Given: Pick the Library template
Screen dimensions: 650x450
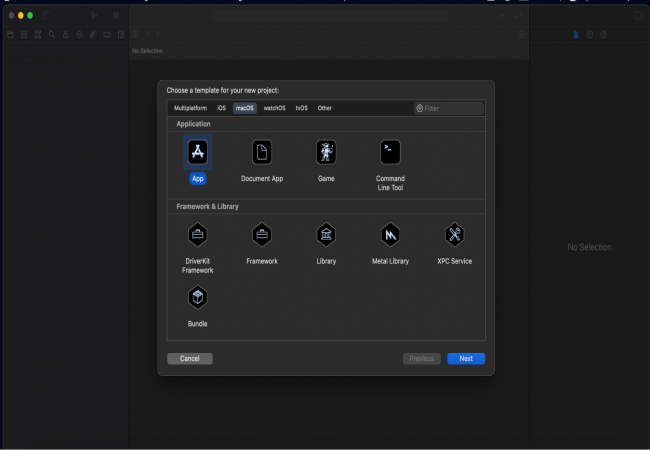Looking at the screenshot, I should pos(326,235).
